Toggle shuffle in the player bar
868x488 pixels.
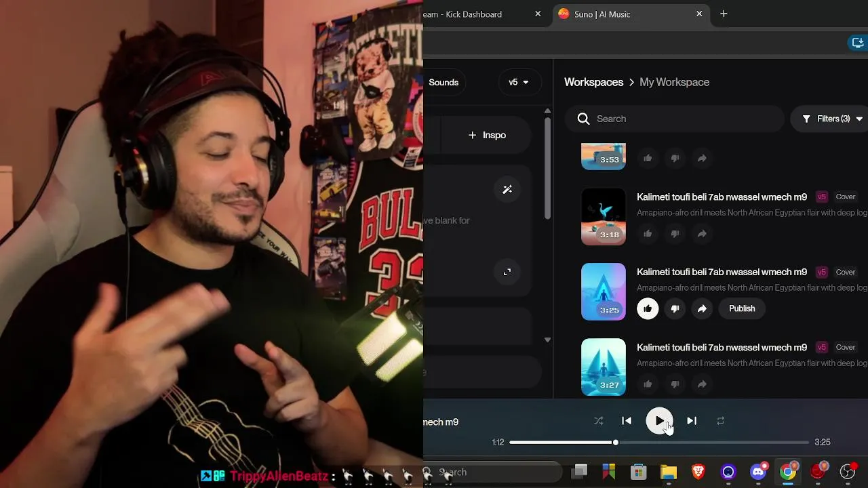click(598, 421)
